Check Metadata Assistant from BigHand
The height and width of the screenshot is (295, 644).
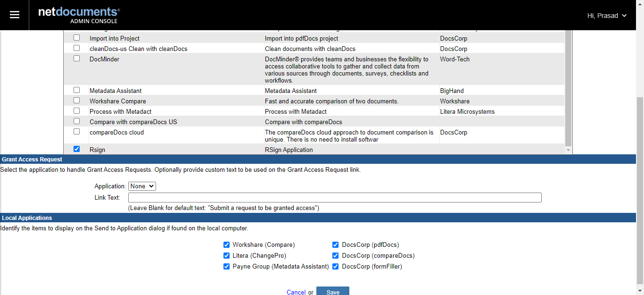tap(76, 90)
